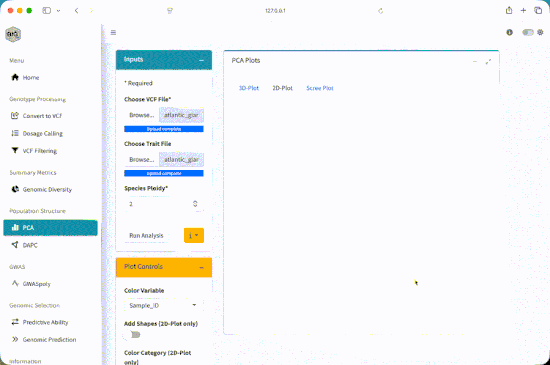Click the Predictive Ability arrows icon
This screenshot has height=365, width=550.
(x=15, y=322)
